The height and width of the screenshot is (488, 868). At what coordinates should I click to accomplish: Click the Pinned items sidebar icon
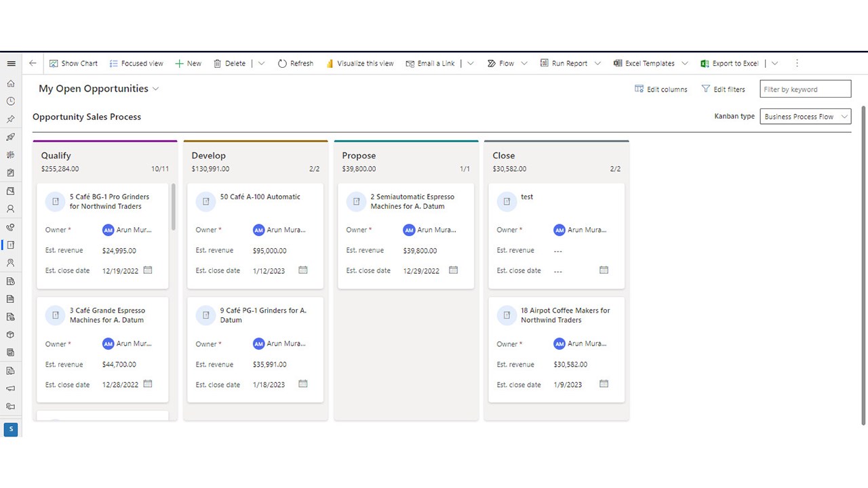tap(11, 119)
